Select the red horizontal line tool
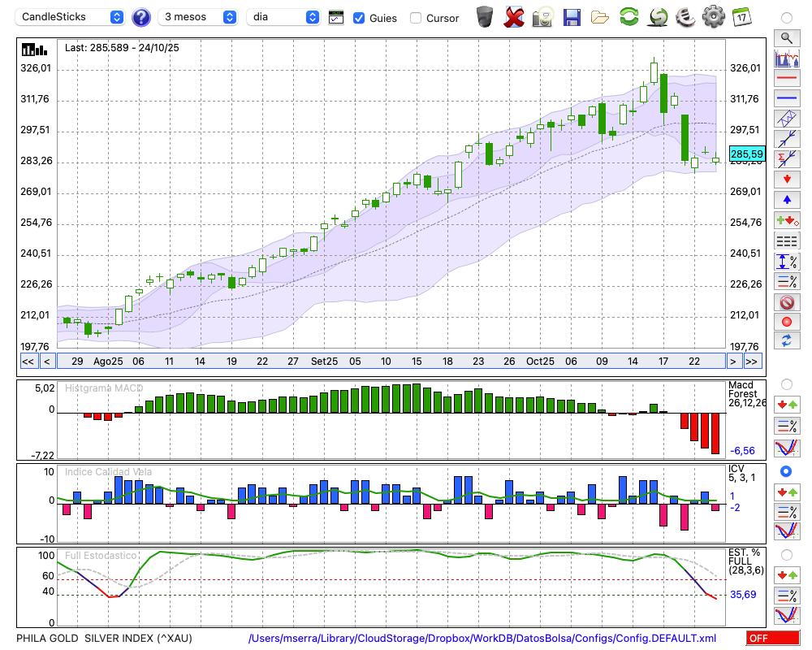Screen dimensions: 812x650 click(787, 78)
